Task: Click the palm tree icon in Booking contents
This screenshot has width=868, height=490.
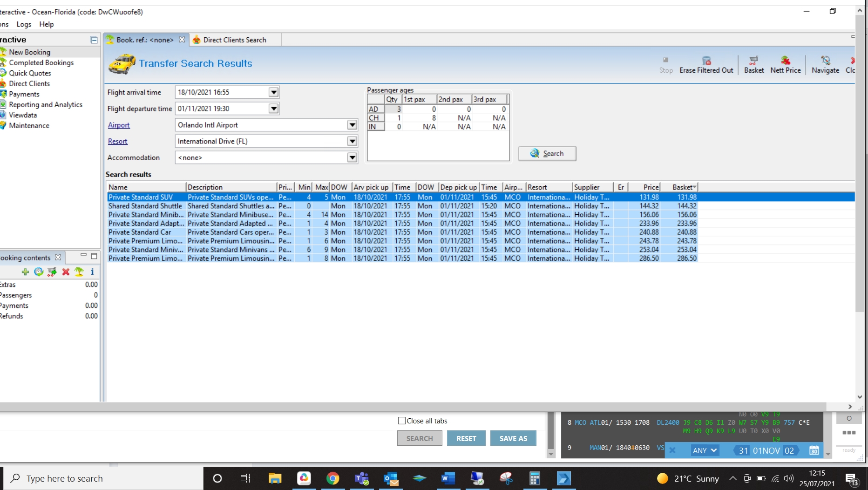Action: [79, 272]
